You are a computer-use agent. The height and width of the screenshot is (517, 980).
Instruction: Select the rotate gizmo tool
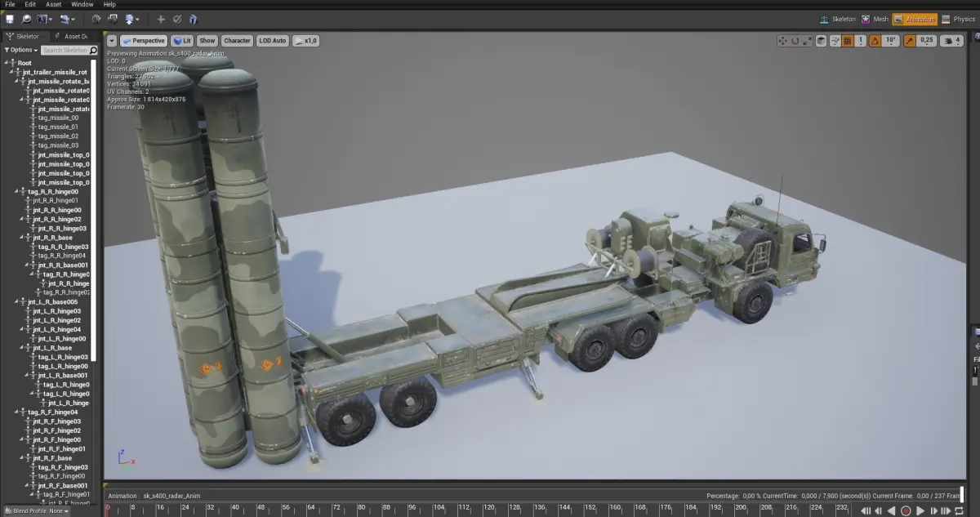795,40
